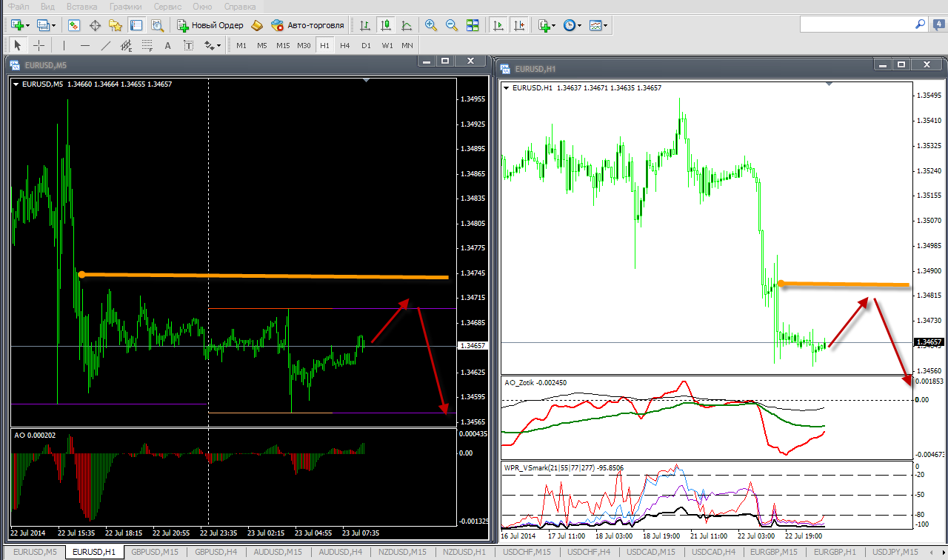The image size is (948, 560).
Task: Select the Fibonacci Retracement tool
Action: (x=147, y=45)
